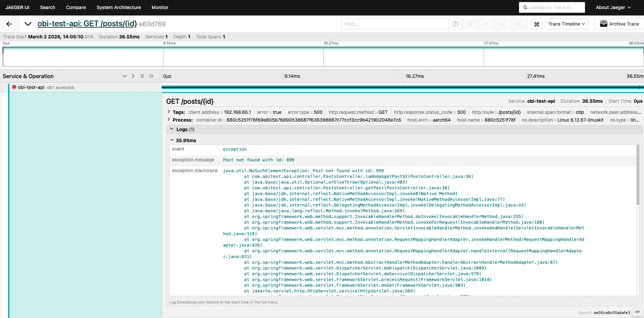This screenshot has height=318, width=644.
Task: Open the Search tab in navbar
Action: 48,7
